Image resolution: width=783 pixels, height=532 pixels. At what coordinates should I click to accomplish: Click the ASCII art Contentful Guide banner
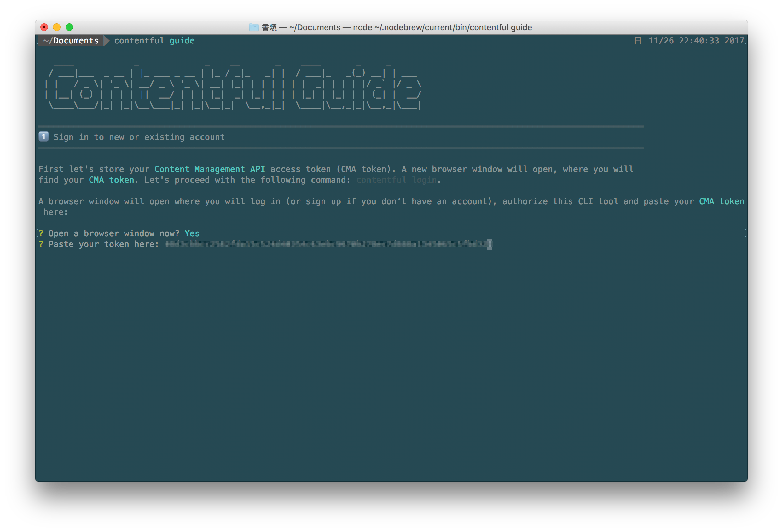point(233,87)
